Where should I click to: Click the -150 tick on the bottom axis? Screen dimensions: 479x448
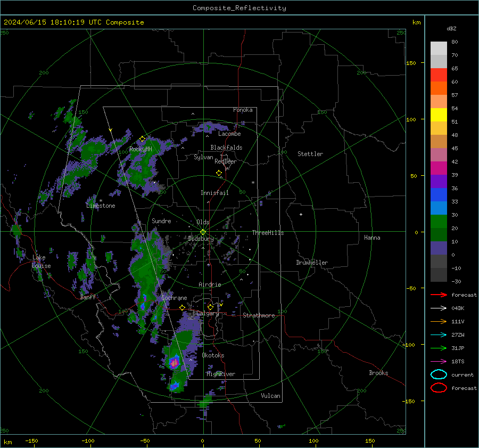pos(31,441)
